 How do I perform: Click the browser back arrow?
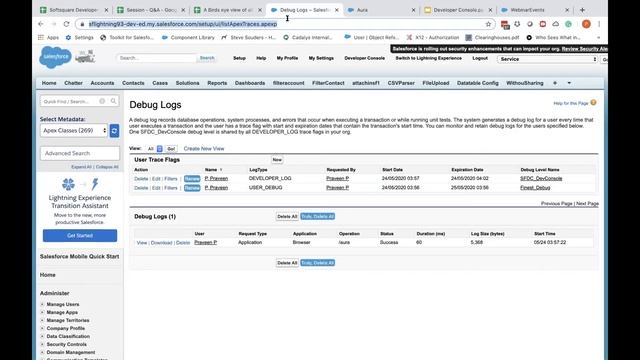[x=41, y=24]
